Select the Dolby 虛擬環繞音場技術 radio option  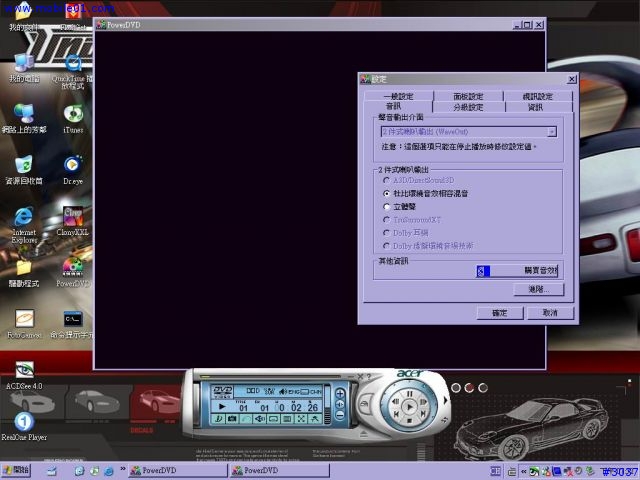point(428,246)
